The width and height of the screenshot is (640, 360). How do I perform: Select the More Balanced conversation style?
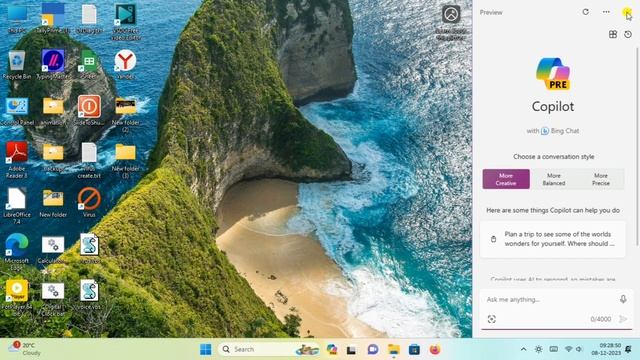553,179
